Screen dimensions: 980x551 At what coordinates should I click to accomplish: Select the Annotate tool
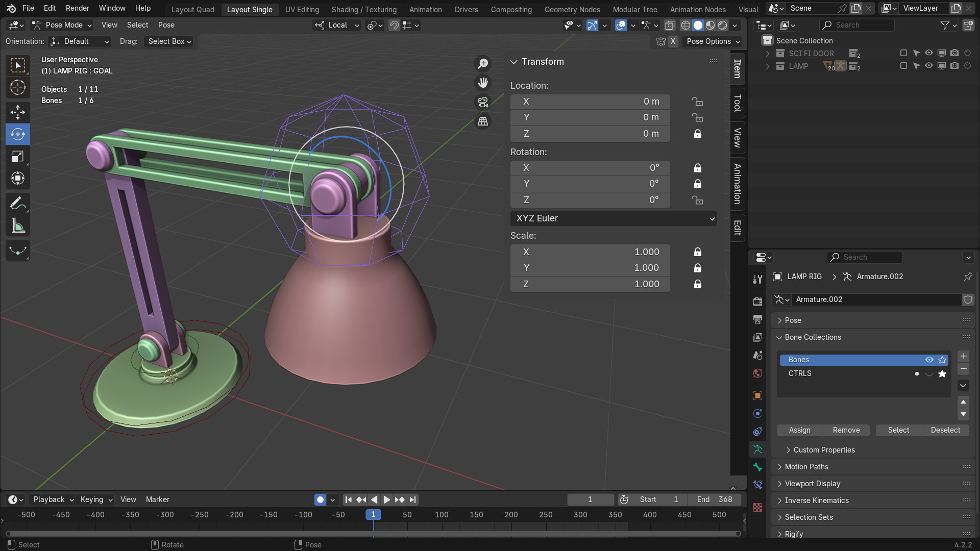(x=18, y=204)
